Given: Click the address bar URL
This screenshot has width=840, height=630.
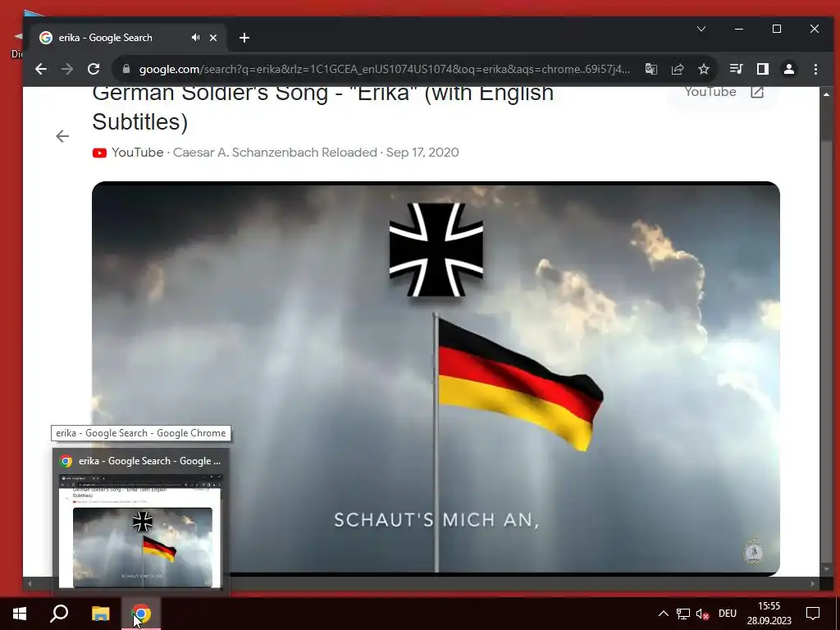Looking at the screenshot, I should (384, 69).
